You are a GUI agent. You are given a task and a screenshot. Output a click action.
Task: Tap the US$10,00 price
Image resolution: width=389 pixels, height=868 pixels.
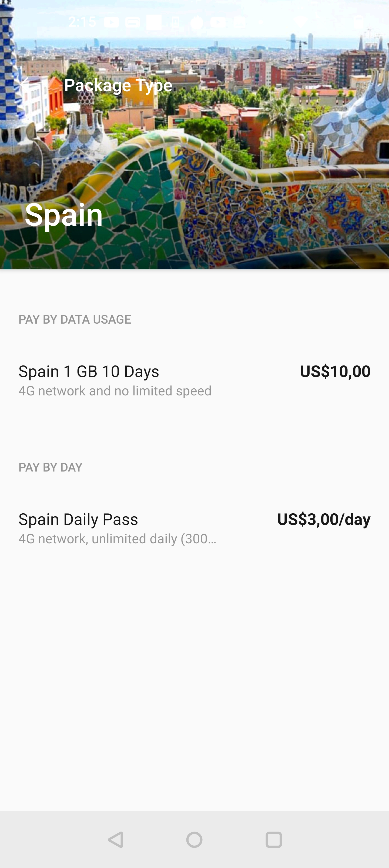[x=335, y=371]
